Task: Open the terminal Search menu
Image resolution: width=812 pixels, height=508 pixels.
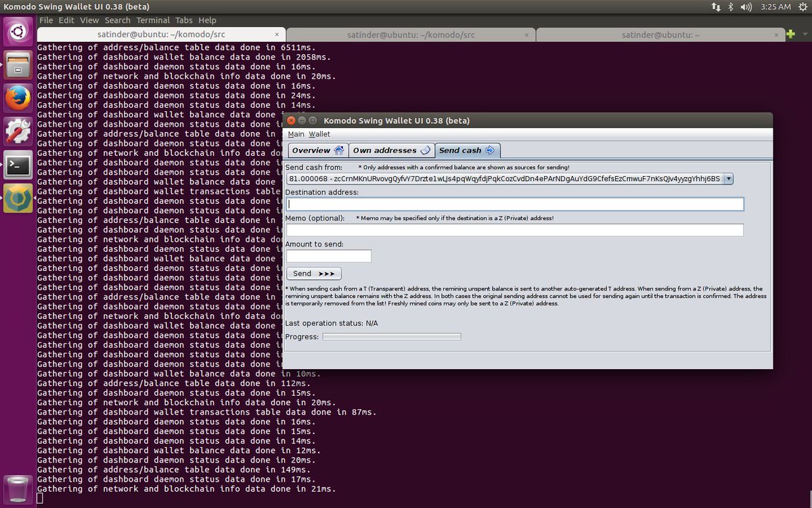Action: point(118,20)
